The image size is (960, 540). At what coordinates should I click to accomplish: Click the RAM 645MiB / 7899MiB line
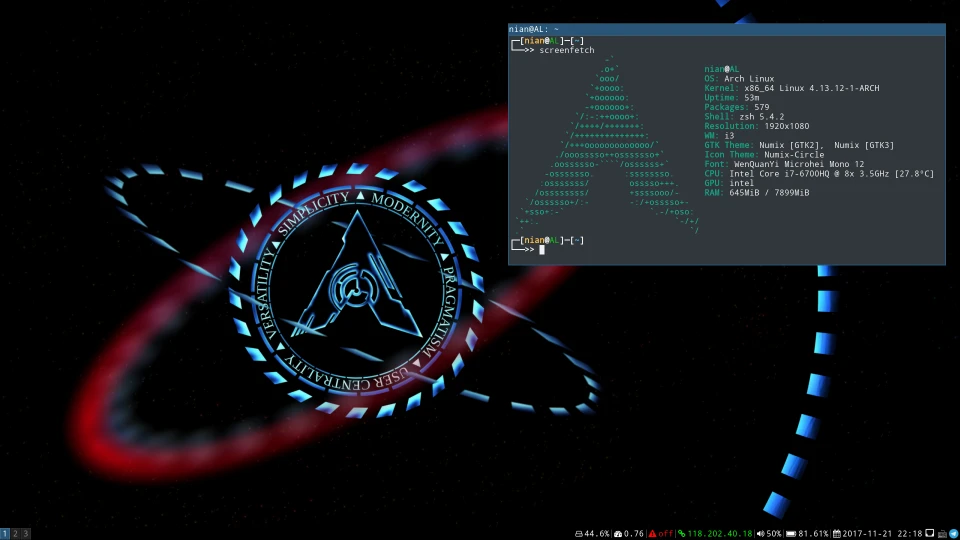pos(757,193)
